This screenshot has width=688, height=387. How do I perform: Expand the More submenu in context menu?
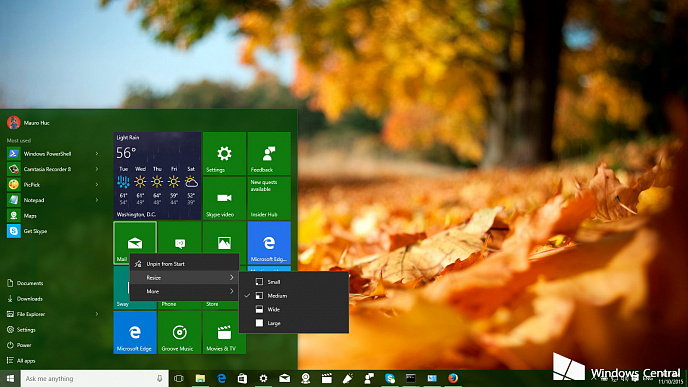pos(184,291)
